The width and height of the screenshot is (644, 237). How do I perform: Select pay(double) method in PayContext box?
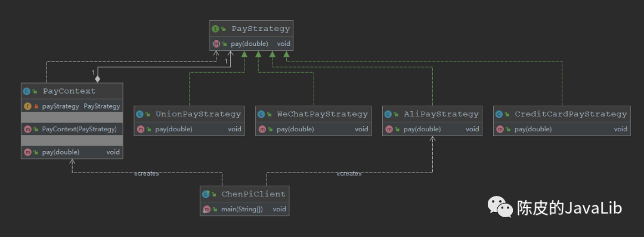pos(72,152)
